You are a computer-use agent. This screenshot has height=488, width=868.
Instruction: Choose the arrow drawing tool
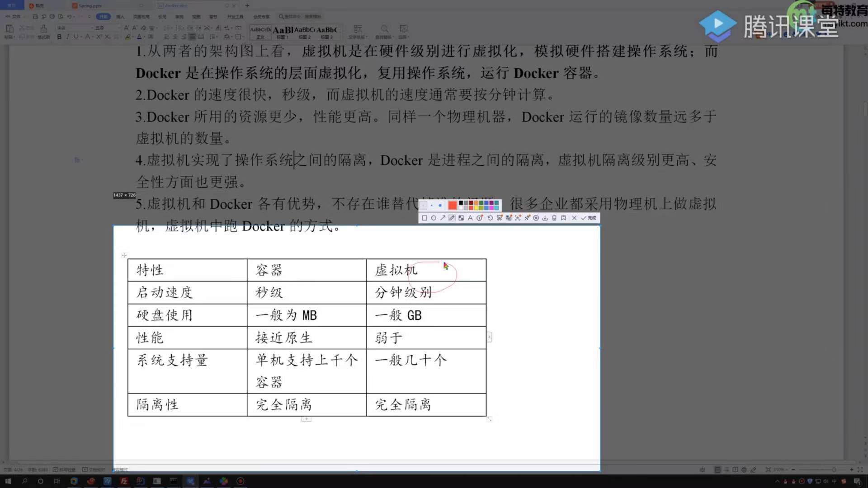[x=443, y=218]
